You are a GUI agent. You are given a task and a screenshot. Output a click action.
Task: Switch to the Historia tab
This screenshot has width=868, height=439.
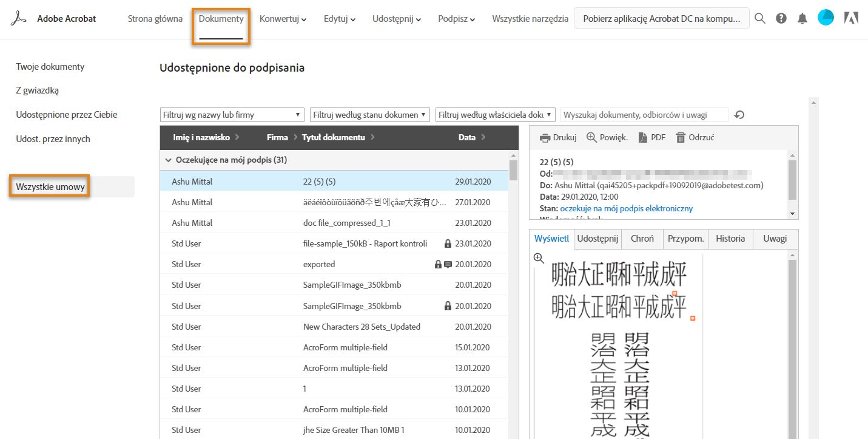pyautogui.click(x=730, y=239)
